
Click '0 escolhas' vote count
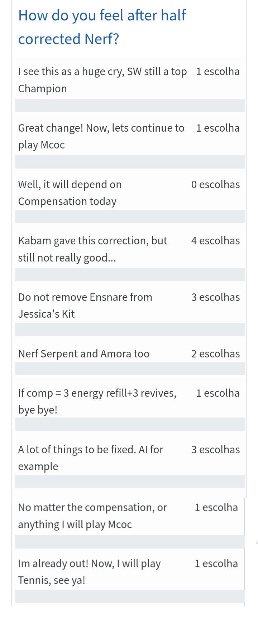click(215, 185)
